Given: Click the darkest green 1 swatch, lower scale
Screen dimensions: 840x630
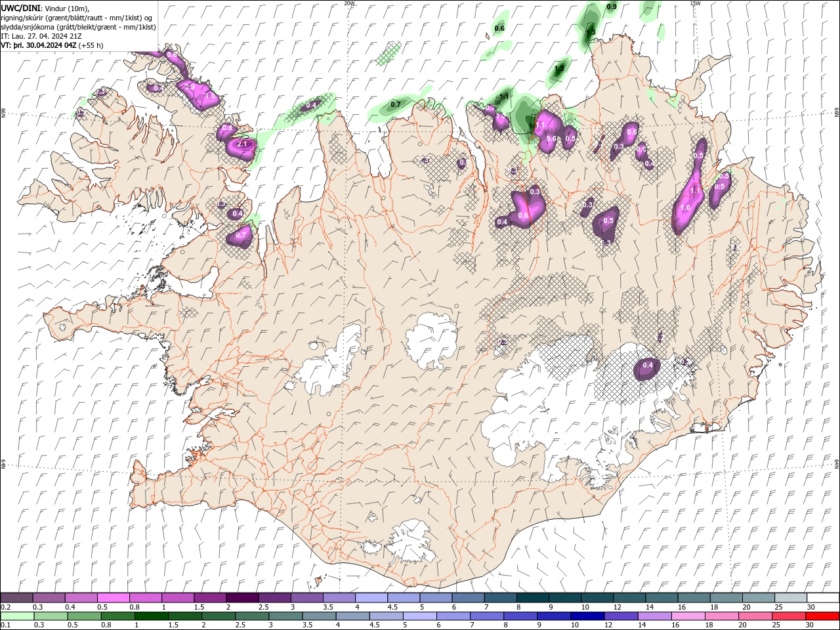Looking at the screenshot, I should (x=152, y=616).
